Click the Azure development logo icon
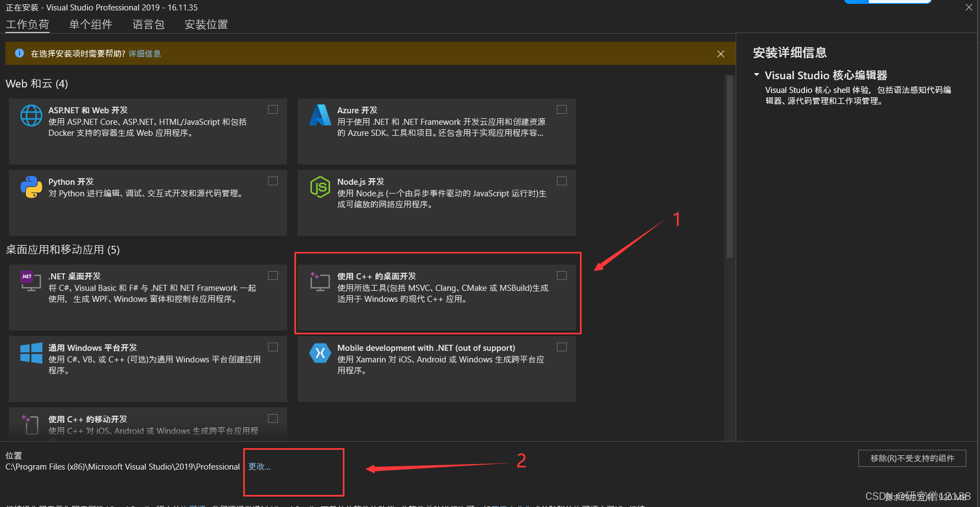980x507 pixels. (320, 115)
